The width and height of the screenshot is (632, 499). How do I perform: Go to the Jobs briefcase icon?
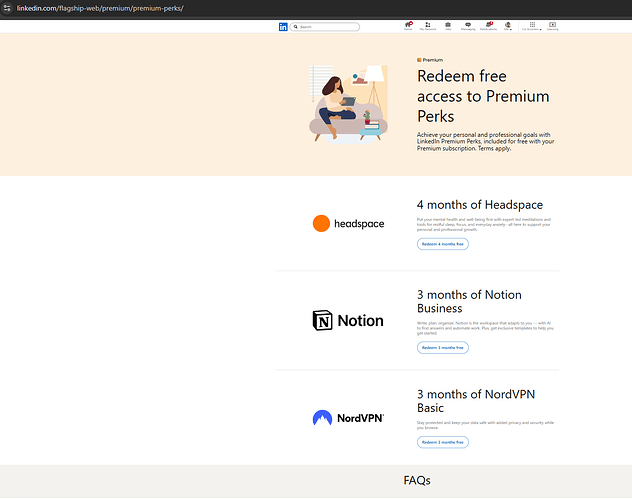(448, 26)
